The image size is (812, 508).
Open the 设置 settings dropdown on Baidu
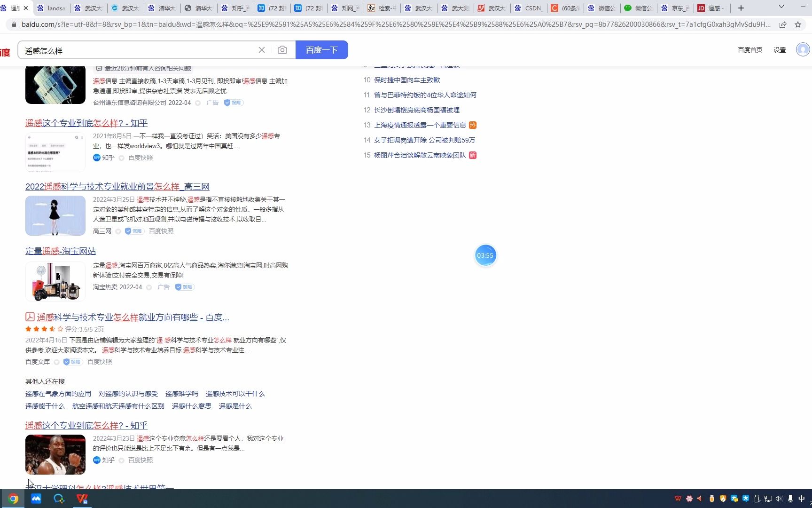pos(779,49)
